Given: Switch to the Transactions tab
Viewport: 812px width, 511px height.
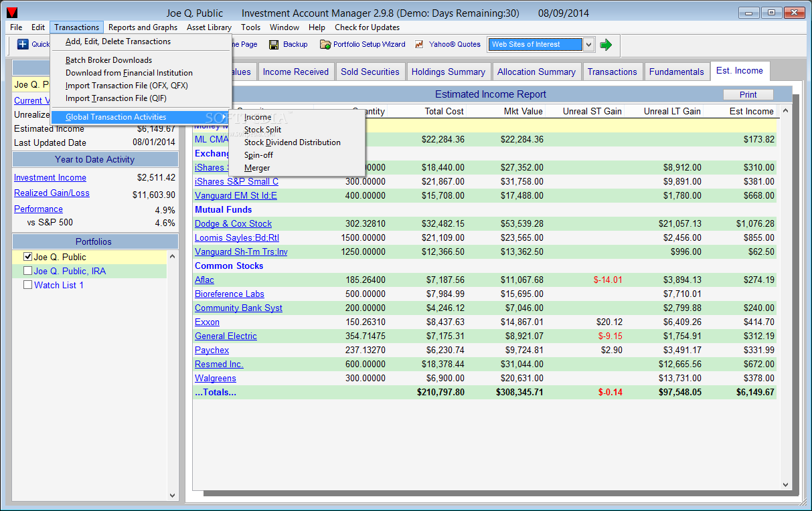Looking at the screenshot, I should pyautogui.click(x=613, y=72).
